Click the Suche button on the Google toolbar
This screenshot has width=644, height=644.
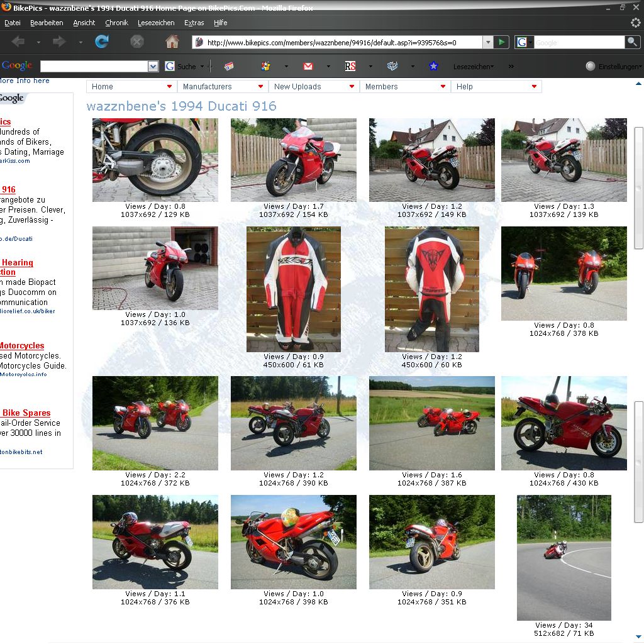point(181,66)
